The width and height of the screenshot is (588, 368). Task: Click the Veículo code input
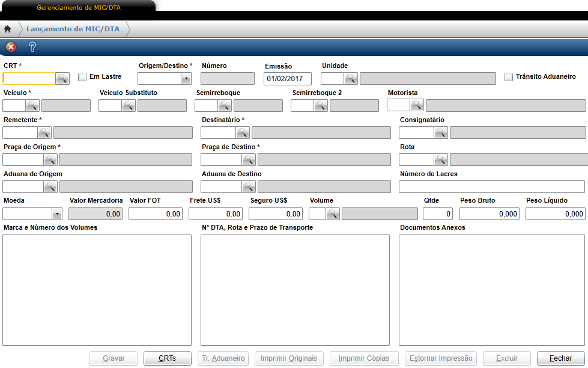tap(14, 105)
